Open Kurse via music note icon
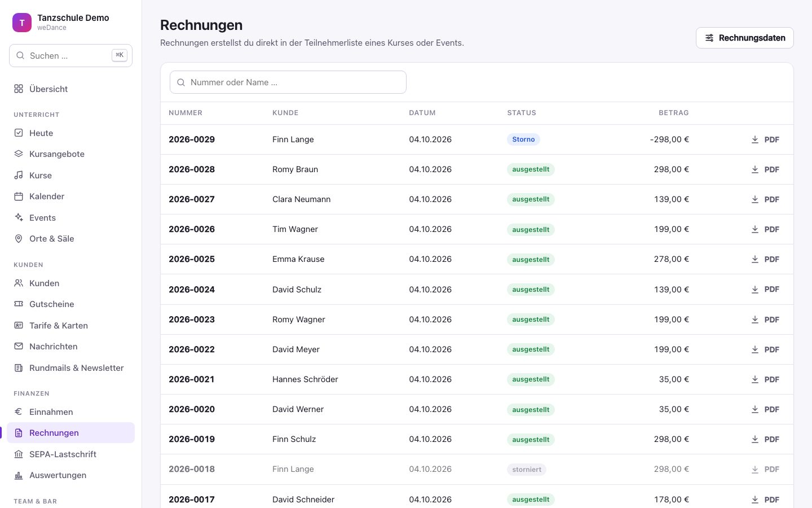812x508 pixels. click(x=19, y=176)
